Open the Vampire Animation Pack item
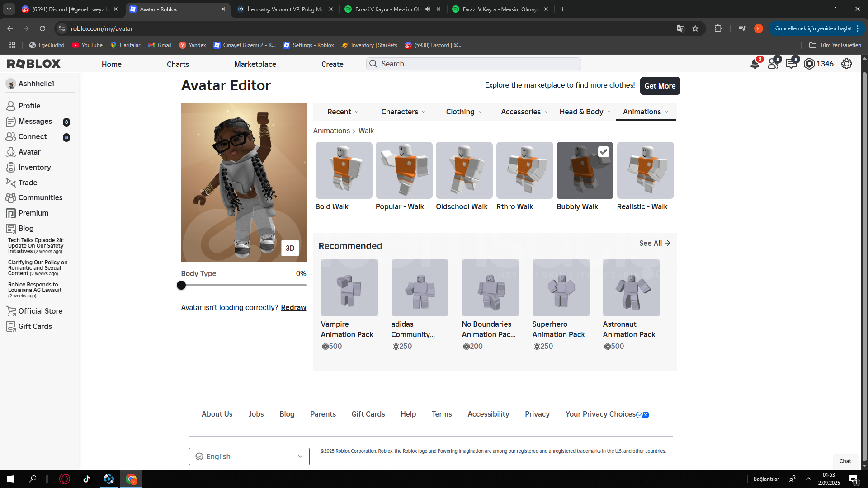This screenshot has width=868, height=488. point(349,305)
